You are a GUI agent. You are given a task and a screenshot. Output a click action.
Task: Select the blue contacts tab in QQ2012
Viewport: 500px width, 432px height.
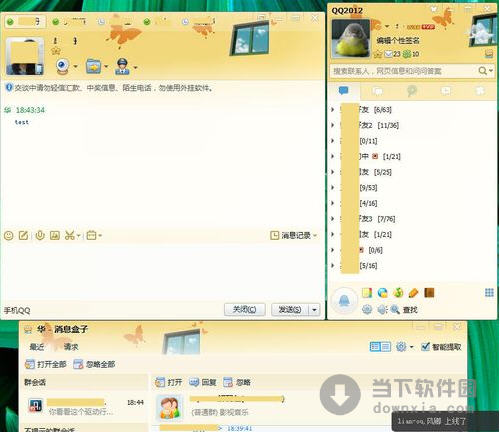point(344,91)
